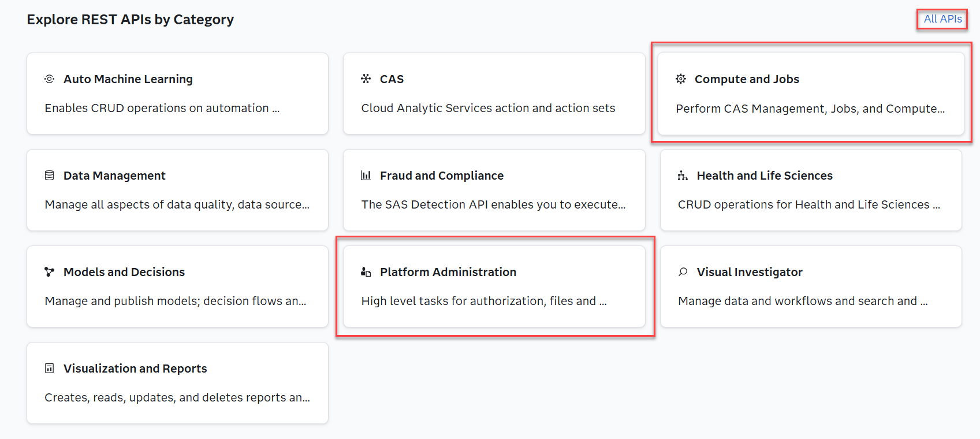Open the Visualization and Reports category card
Viewport: 980px width, 439px height.
point(177,383)
